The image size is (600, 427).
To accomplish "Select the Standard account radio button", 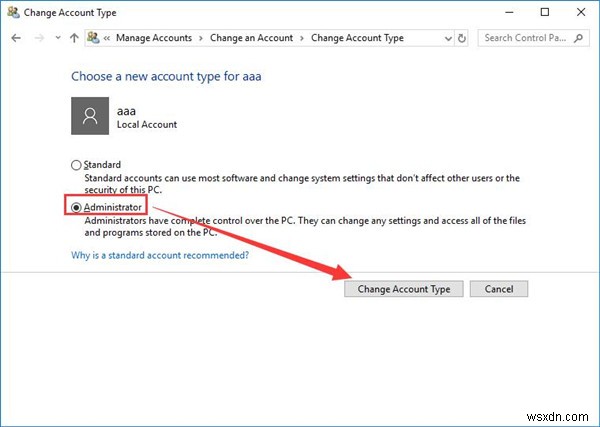I will [76, 165].
